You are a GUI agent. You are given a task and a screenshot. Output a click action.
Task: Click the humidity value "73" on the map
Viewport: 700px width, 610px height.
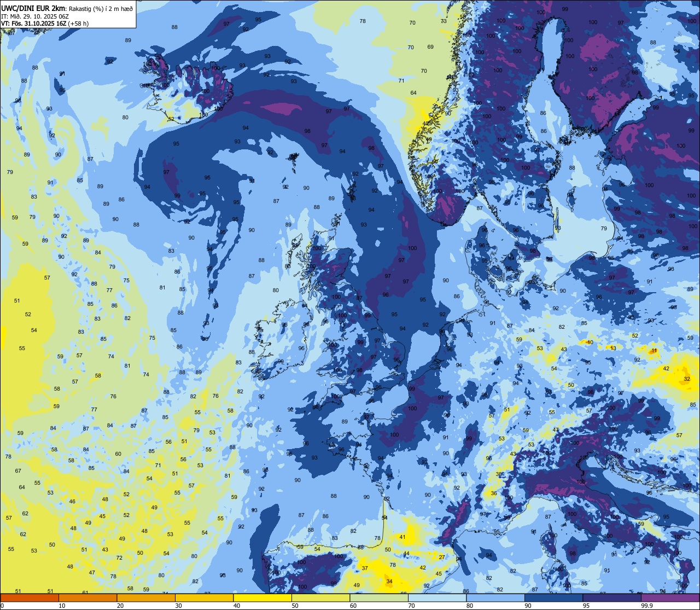pyautogui.click(x=444, y=21)
